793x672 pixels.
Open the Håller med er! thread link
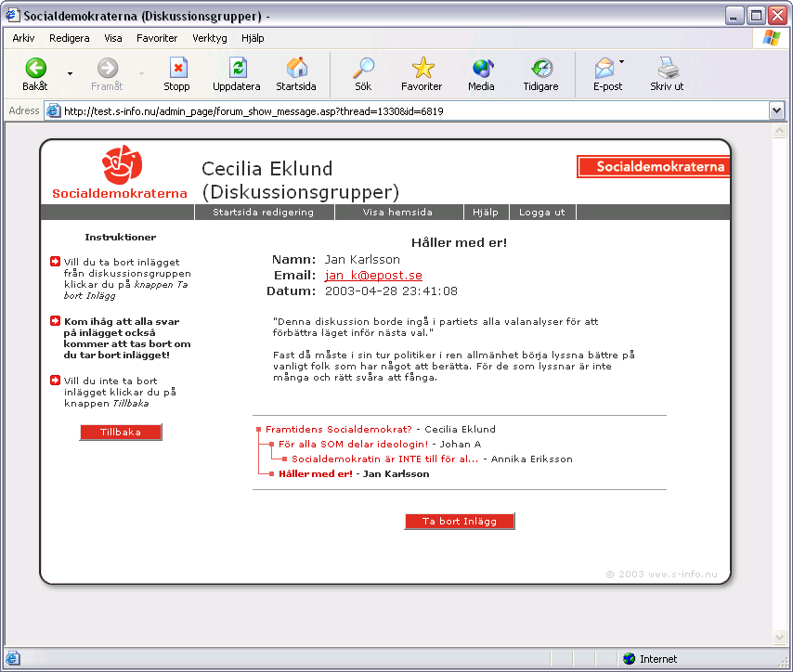click(316, 473)
